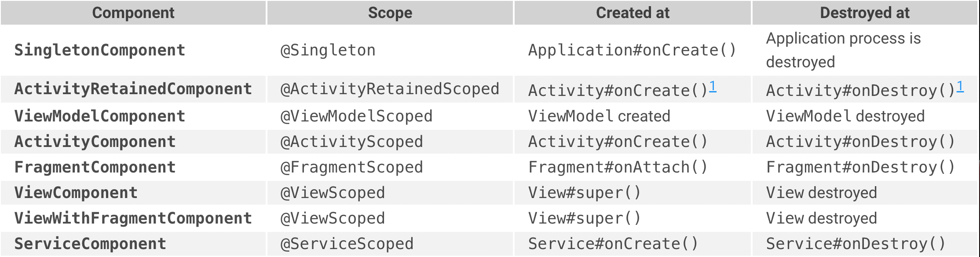Click the ViewWithFragmentComponent cell
980x257 pixels.
[133, 218]
